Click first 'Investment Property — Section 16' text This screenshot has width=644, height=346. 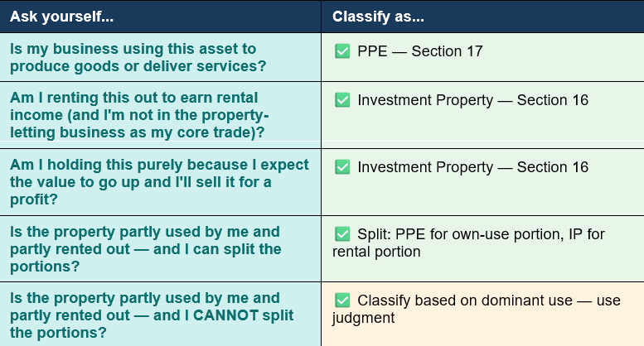pos(472,100)
